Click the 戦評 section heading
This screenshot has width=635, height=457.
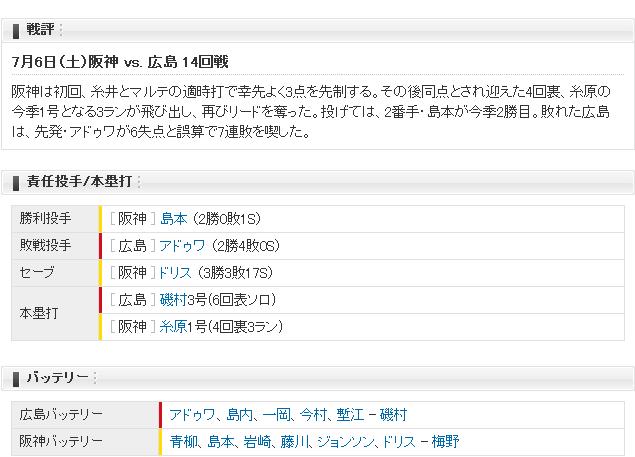coord(40,30)
